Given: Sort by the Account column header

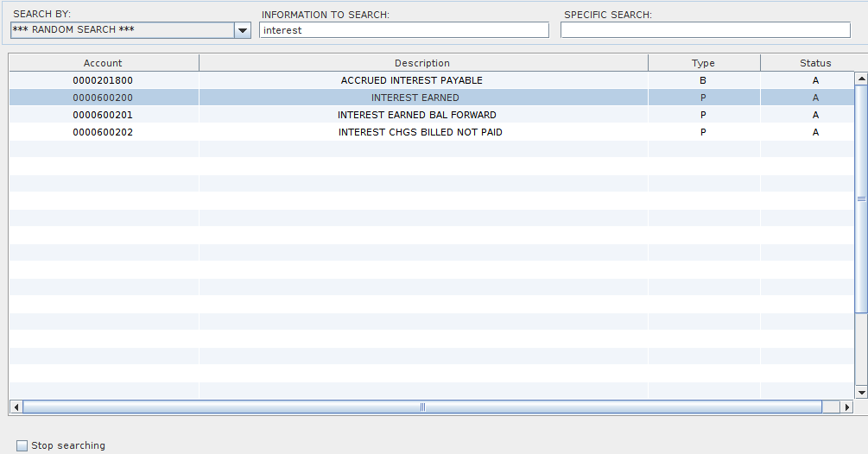Looking at the screenshot, I should (103, 63).
